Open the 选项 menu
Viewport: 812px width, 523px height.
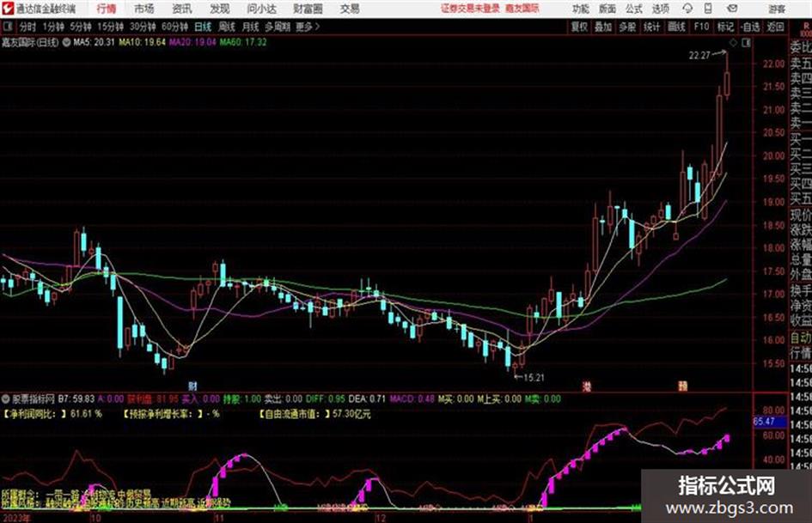point(661,9)
